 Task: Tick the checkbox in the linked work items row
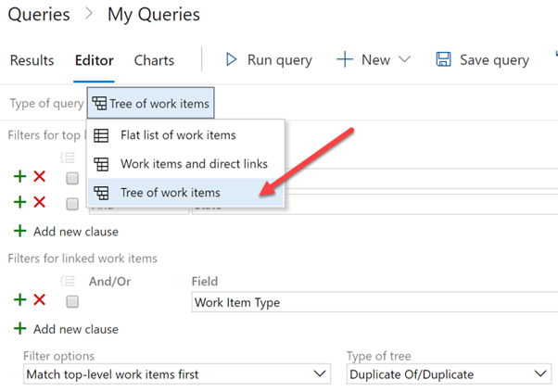(x=72, y=302)
